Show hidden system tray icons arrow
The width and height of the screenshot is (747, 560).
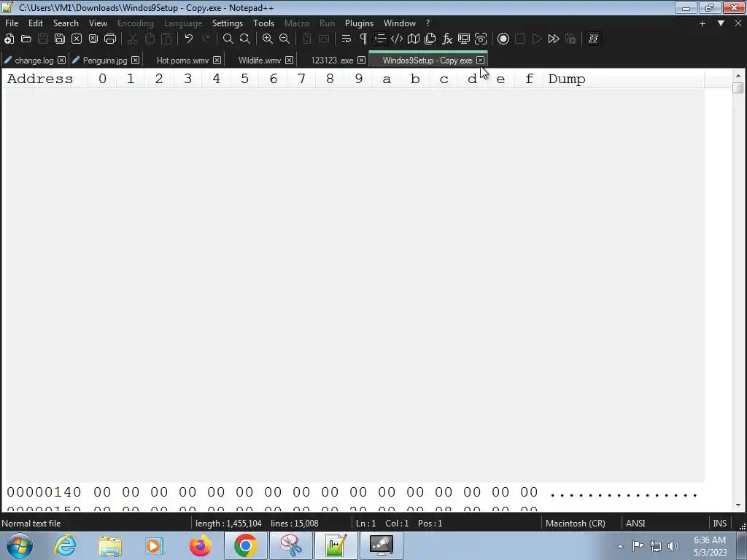[620, 546]
